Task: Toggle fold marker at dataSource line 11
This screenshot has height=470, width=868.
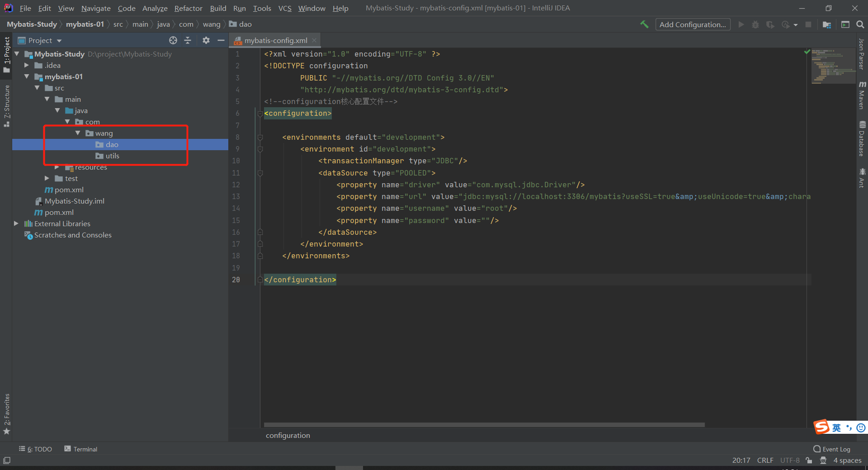Action: [x=260, y=173]
